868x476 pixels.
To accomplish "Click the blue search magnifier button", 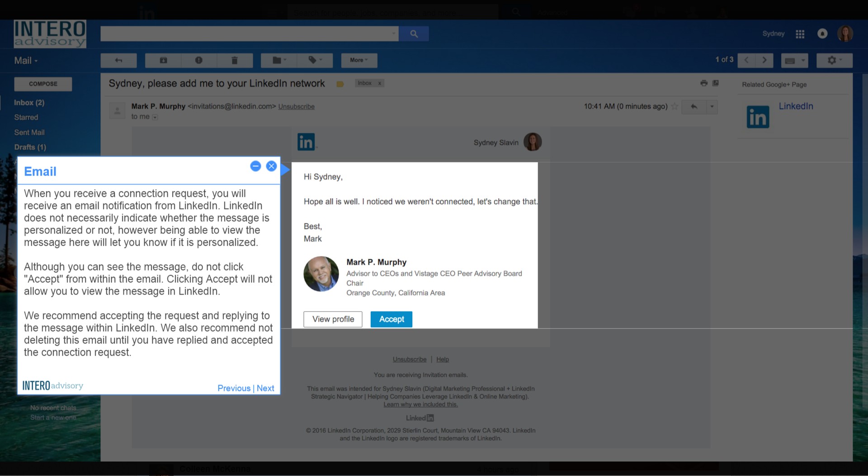I will pos(414,33).
